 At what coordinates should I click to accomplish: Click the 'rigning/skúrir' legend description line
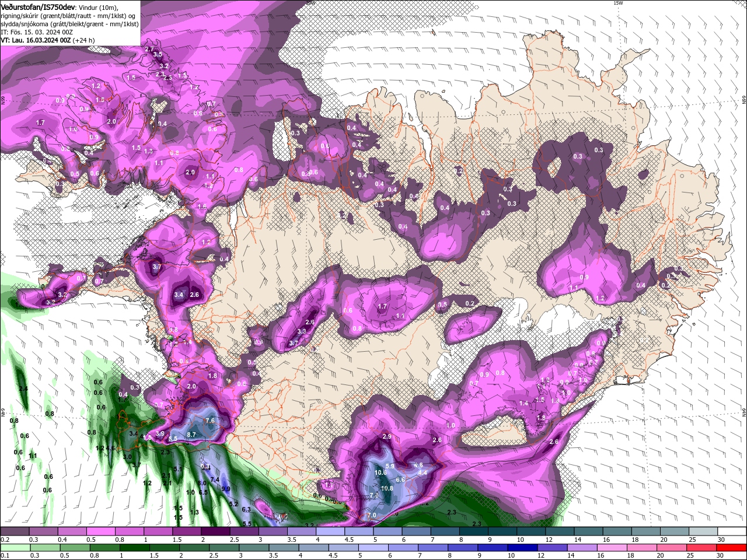(68, 16)
